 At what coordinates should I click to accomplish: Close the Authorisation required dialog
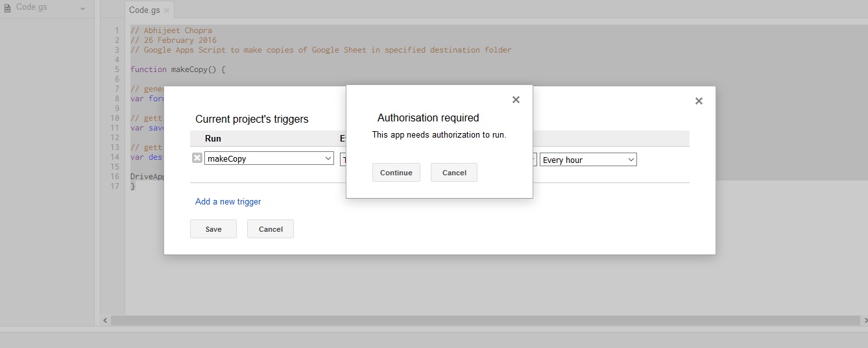click(x=516, y=100)
